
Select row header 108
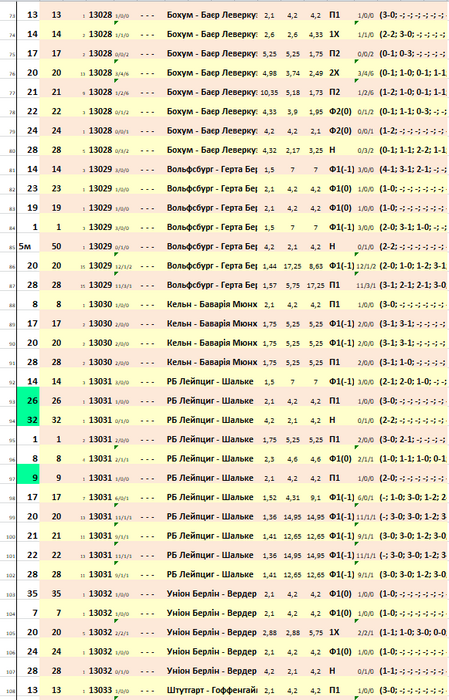[x=11, y=691]
